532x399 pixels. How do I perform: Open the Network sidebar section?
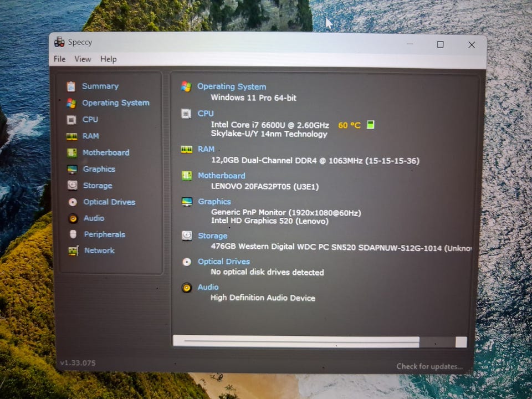pos(99,250)
